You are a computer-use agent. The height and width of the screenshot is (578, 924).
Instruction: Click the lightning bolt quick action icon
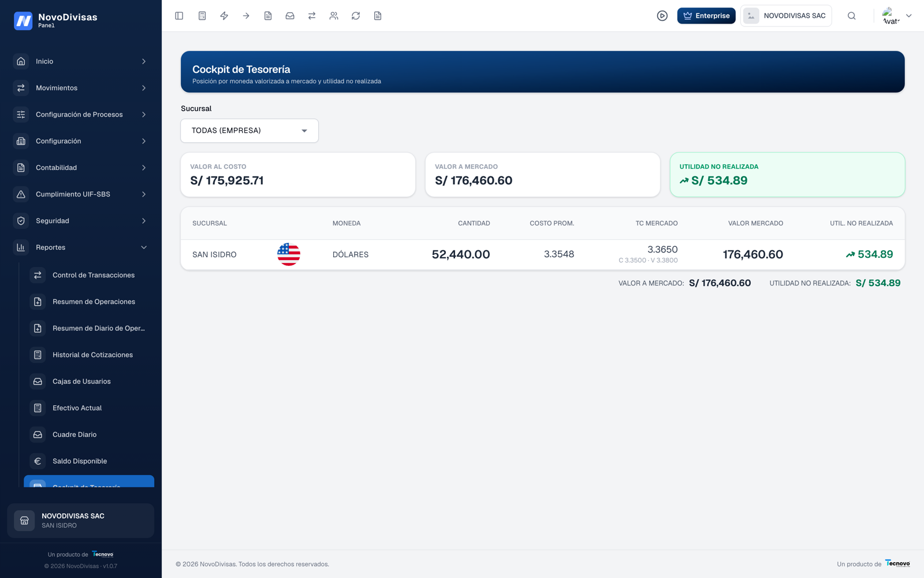click(x=224, y=16)
